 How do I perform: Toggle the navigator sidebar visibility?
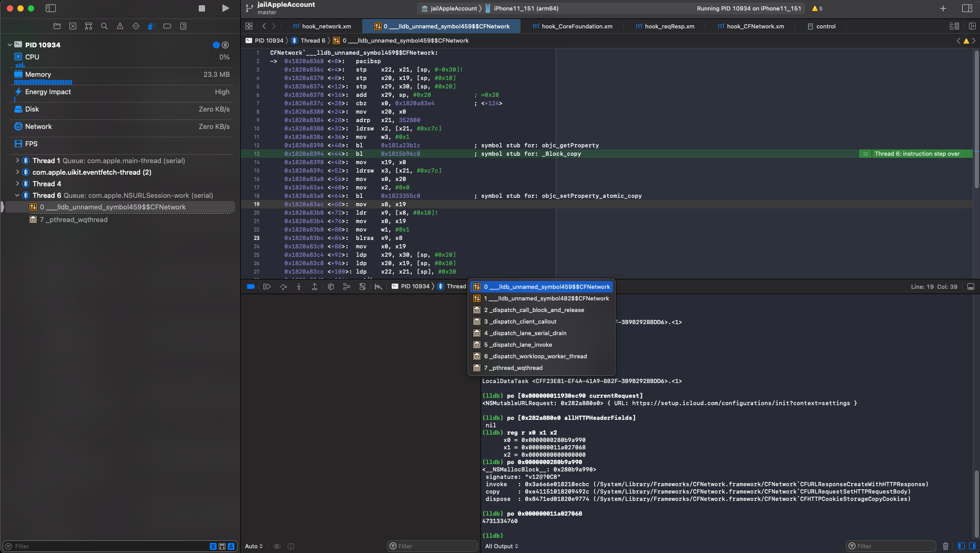(51, 8)
